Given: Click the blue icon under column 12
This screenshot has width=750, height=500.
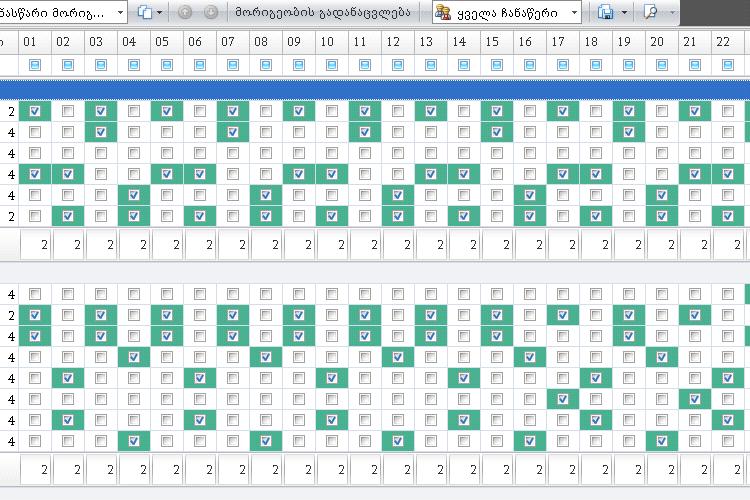Looking at the screenshot, I should point(398,65).
